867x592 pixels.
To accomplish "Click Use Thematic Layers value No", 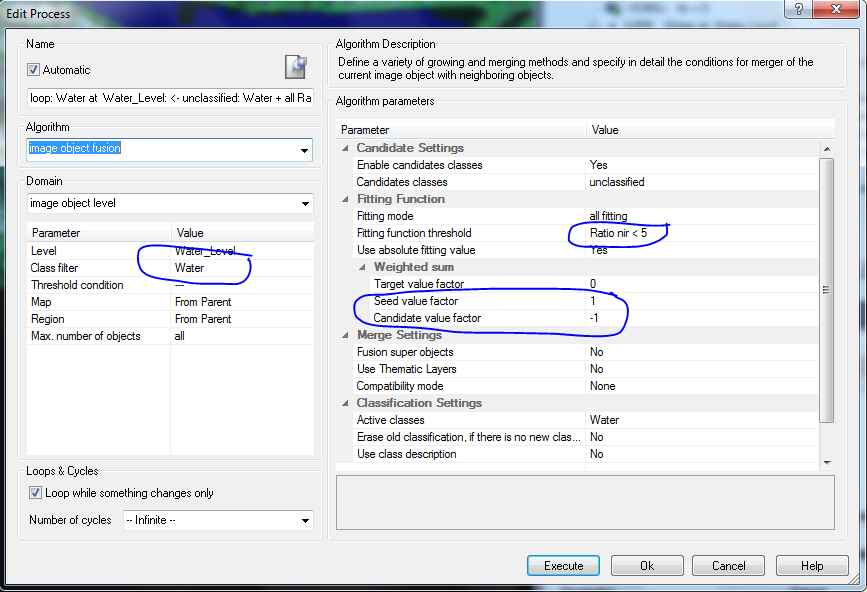I will coord(702,369).
